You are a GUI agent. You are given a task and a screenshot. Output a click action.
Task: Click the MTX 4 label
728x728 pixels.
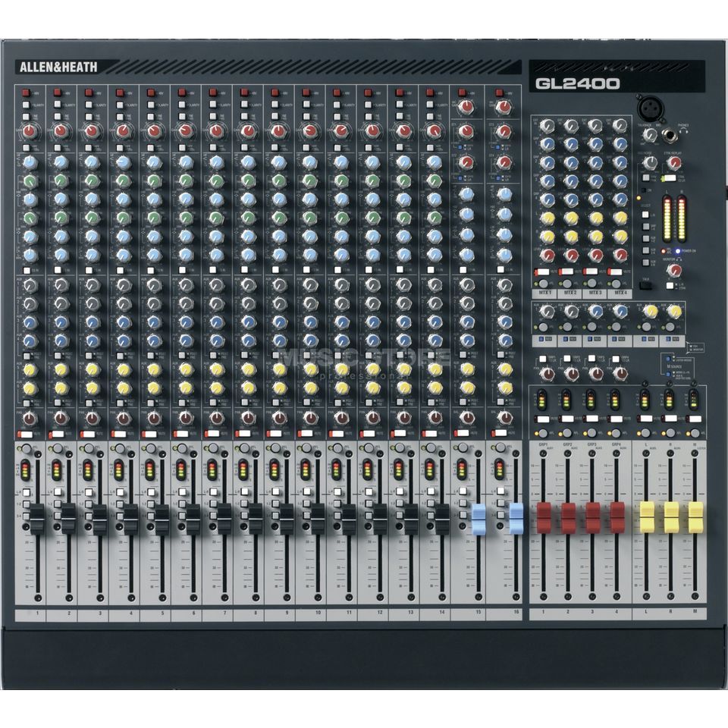tap(620, 293)
